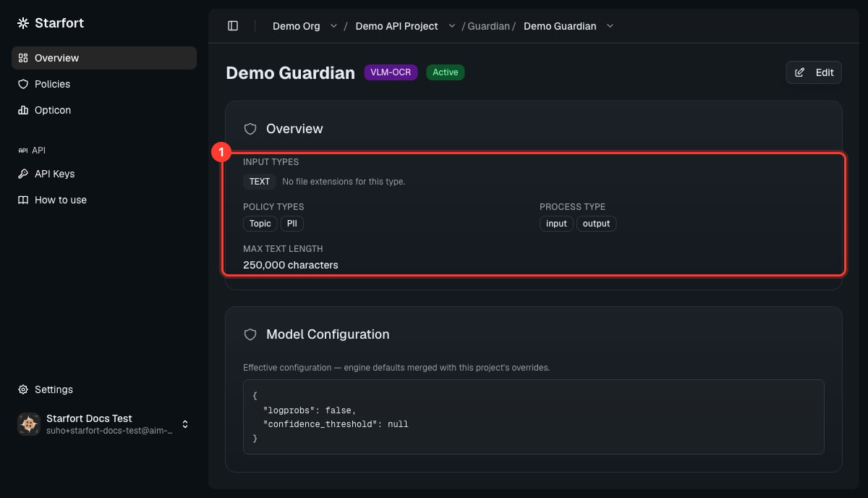Click the API Keys key icon

23,174
